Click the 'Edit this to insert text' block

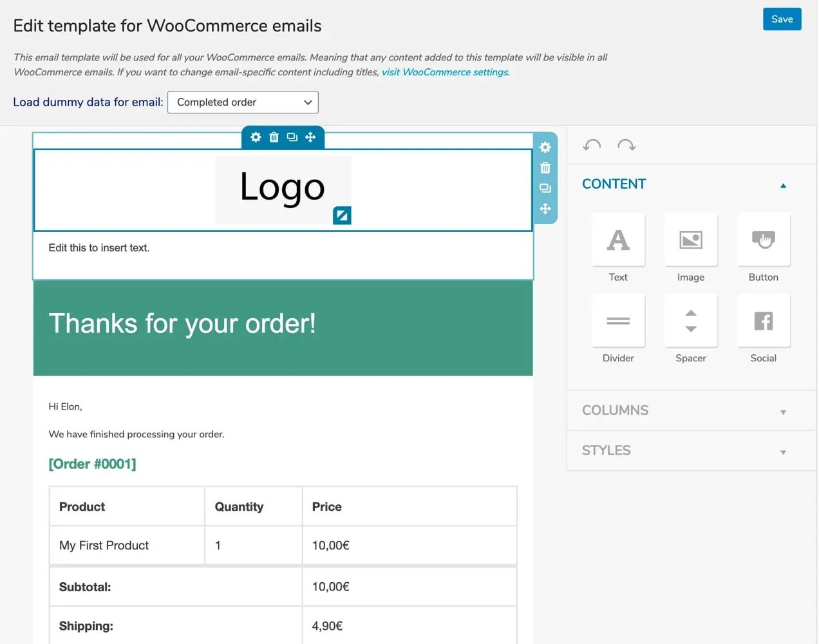[x=99, y=248]
